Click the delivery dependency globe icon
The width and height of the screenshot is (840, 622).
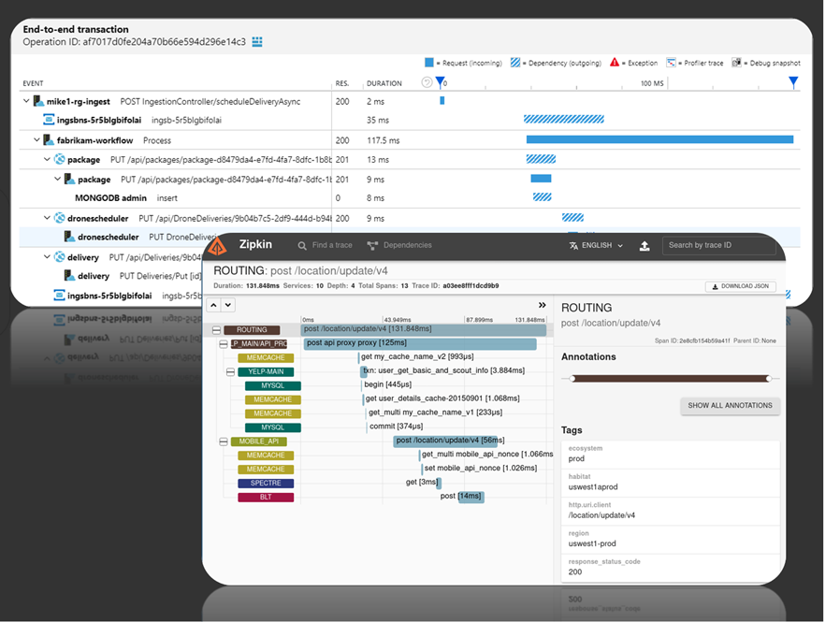[60, 257]
